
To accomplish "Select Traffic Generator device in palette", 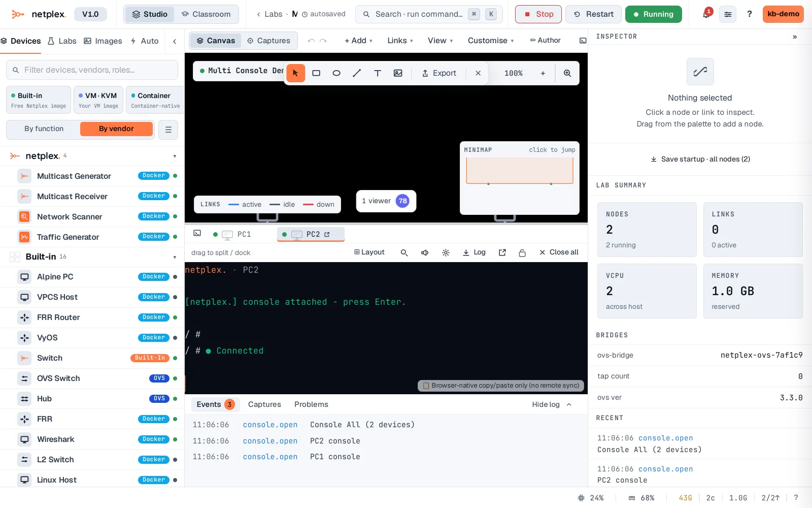I will (x=92, y=237).
